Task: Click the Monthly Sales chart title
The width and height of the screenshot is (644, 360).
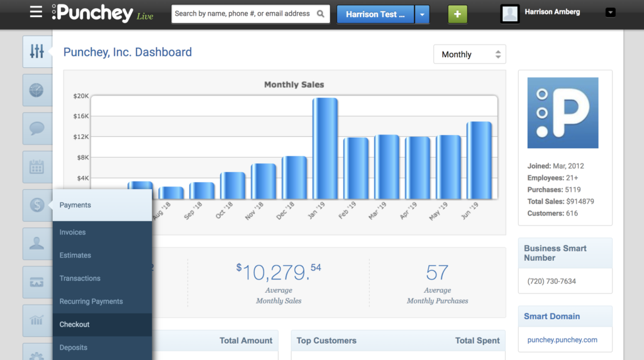Action: point(294,85)
